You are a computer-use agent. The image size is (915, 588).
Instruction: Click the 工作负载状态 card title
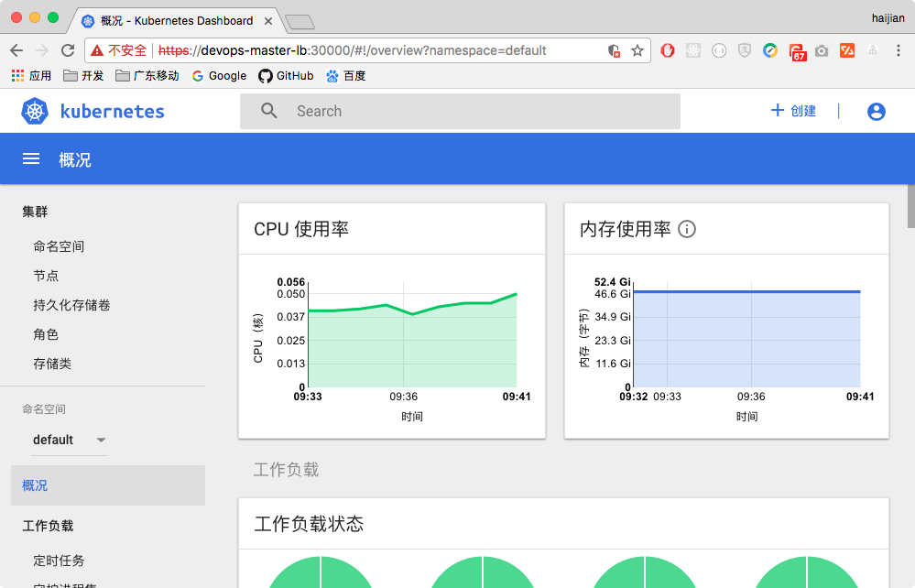(x=309, y=524)
